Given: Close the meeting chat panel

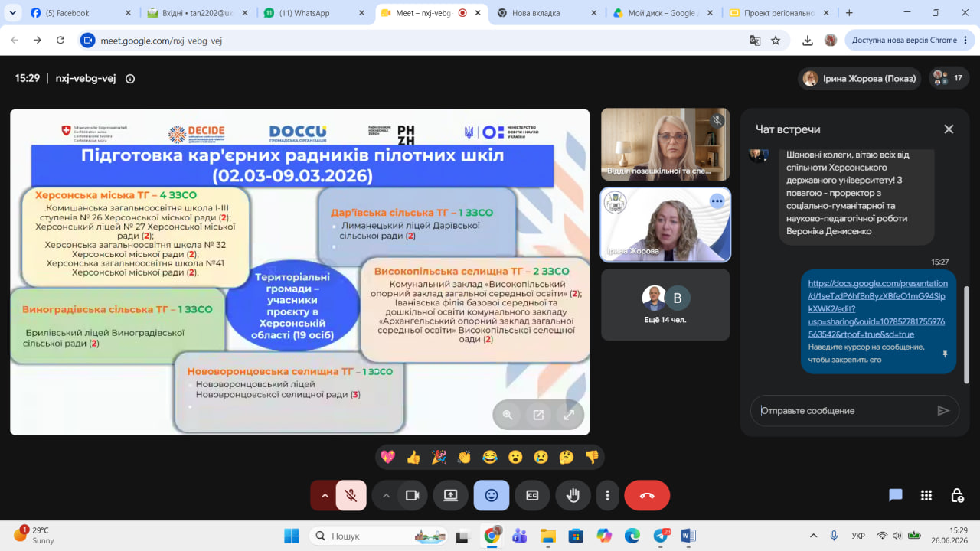Looking at the screenshot, I should [x=949, y=129].
